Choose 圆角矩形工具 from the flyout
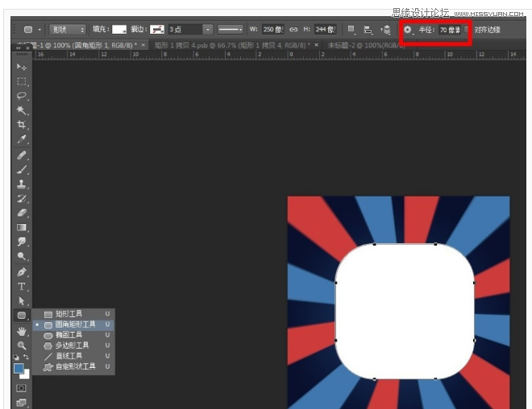Viewport: 532px width, 409px height. tap(73, 324)
